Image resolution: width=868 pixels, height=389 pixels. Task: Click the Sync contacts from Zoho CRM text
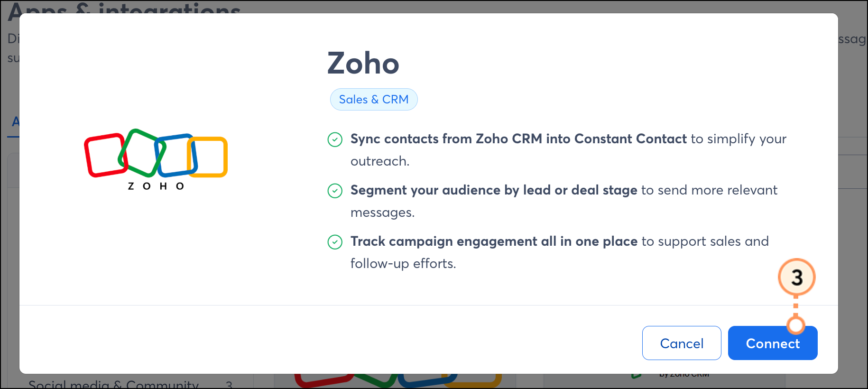pyautogui.click(x=518, y=139)
